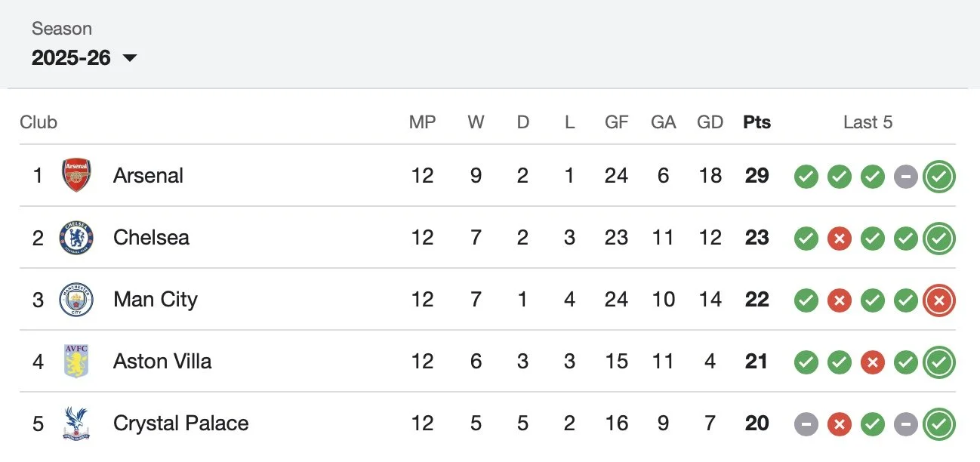Click the MP column header
Image resolution: width=980 pixels, height=462 pixels.
click(x=422, y=122)
